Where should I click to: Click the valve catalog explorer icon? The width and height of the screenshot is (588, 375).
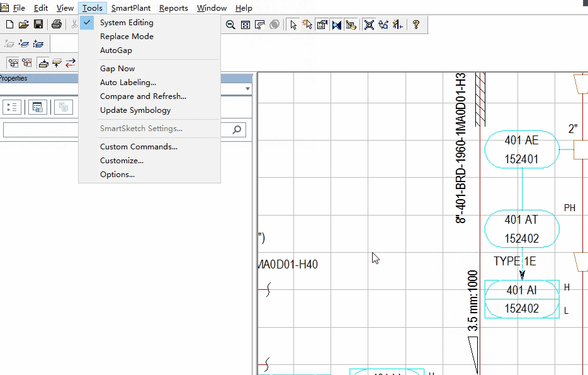(336, 25)
